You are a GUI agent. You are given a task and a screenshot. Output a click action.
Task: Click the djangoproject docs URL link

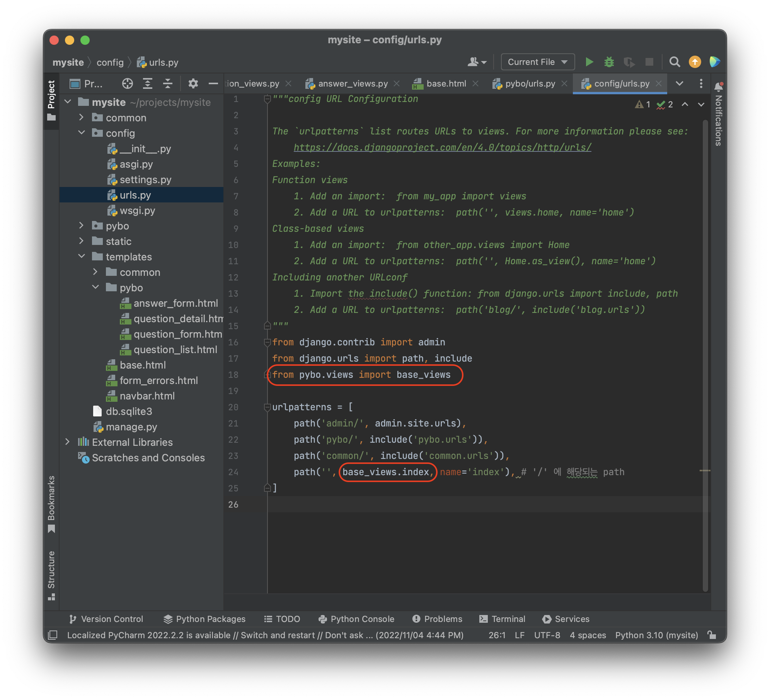pyautogui.click(x=442, y=148)
